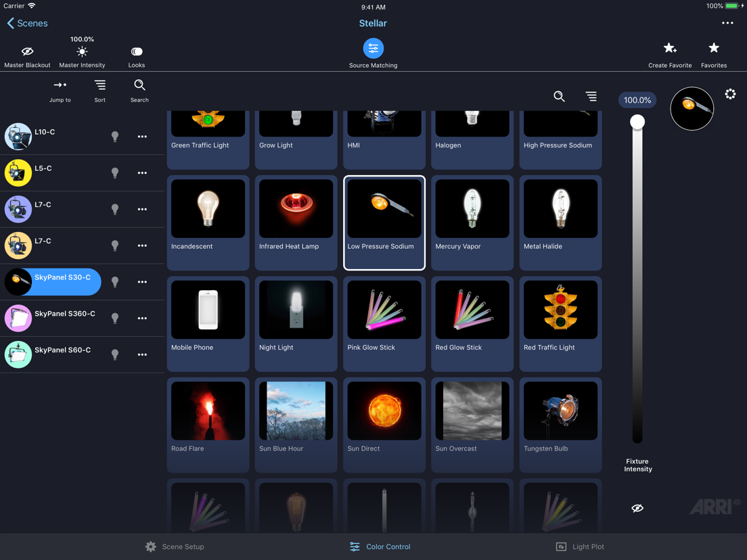This screenshot has height=560, width=747.
Task: Toggle Master Blackout eye icon
Action: pos(27,51)
